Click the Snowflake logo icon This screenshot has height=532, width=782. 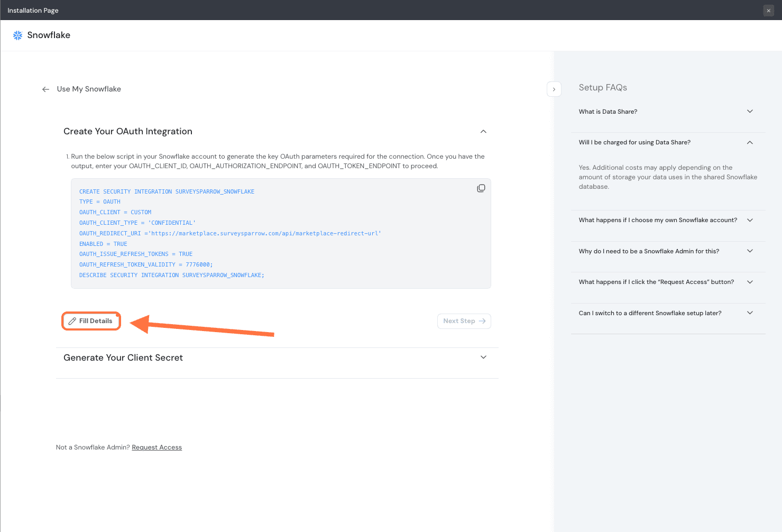click(x=17, y=35)
